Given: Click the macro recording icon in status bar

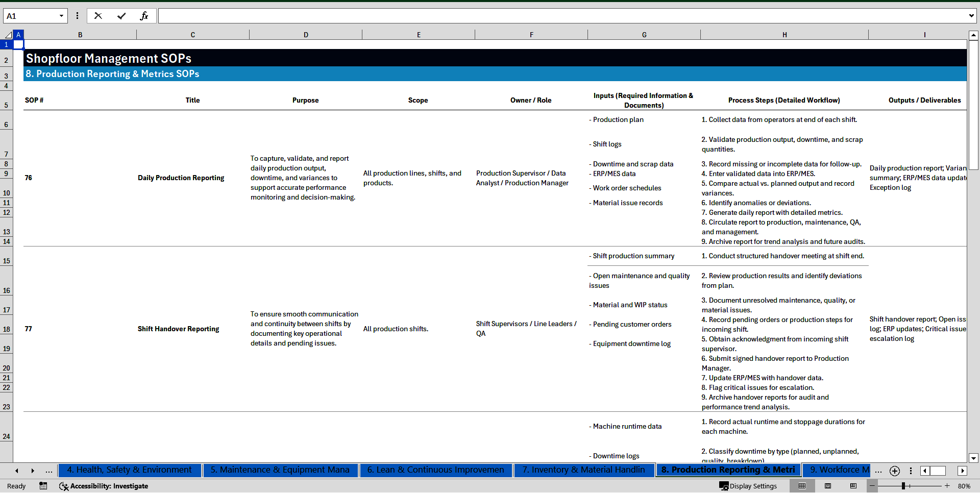Looking at the screenshot, I should click(43, 486).
